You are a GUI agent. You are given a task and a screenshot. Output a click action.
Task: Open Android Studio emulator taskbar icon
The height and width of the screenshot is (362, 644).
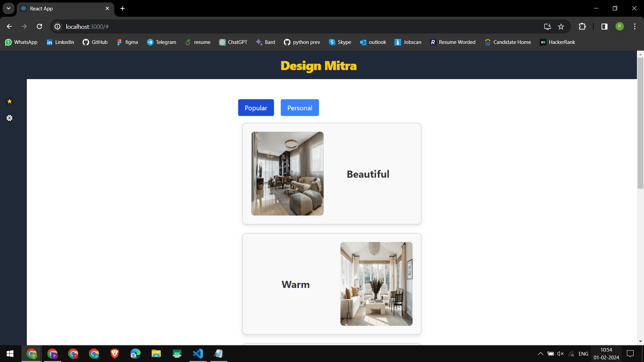click(x=177, y=354)
